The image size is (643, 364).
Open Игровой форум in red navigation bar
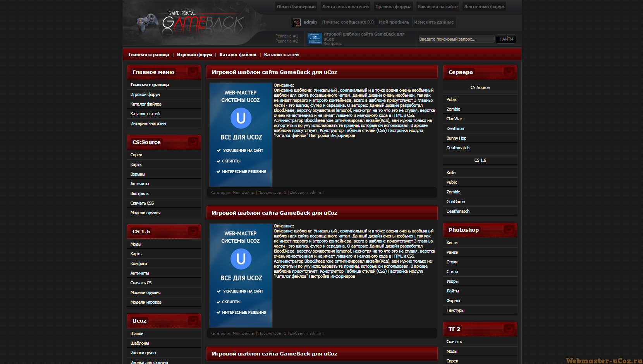tap(194, 55)
